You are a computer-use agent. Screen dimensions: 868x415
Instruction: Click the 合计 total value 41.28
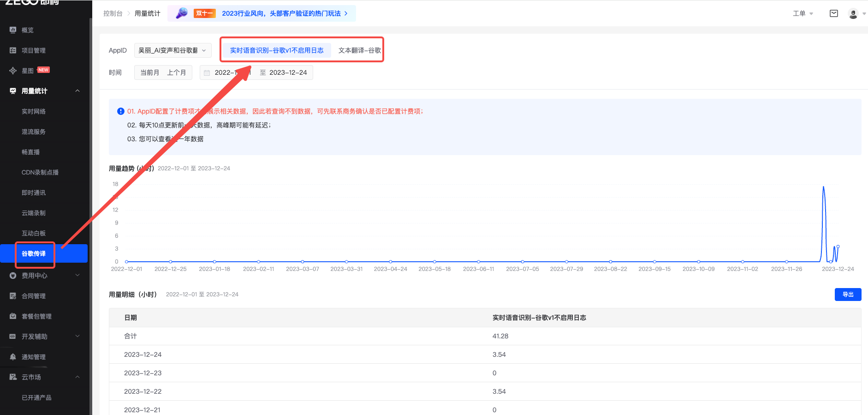click(x=500, y=336)
